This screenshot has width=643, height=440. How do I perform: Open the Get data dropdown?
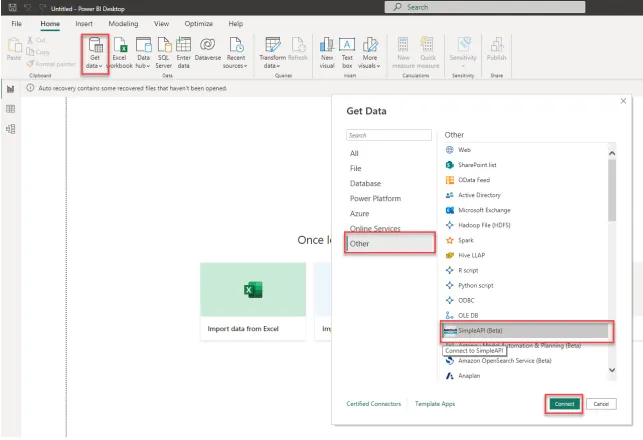point(95,54)
